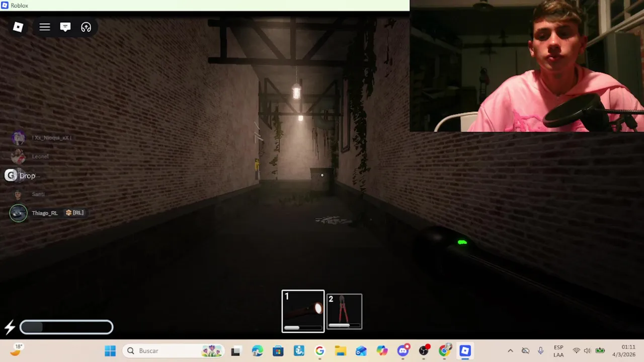Click the Roblox window title text

20,6
